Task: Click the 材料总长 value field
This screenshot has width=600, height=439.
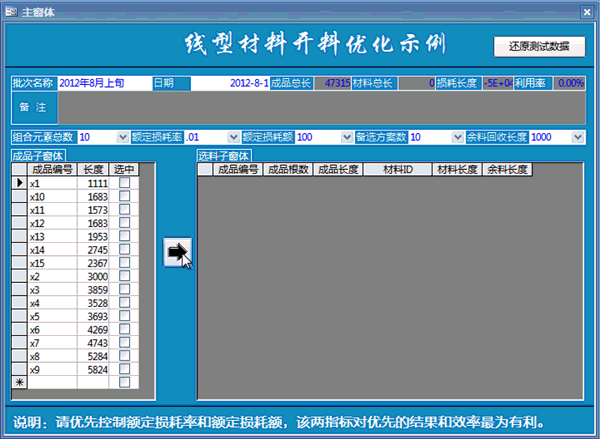Action: [417, 83]
